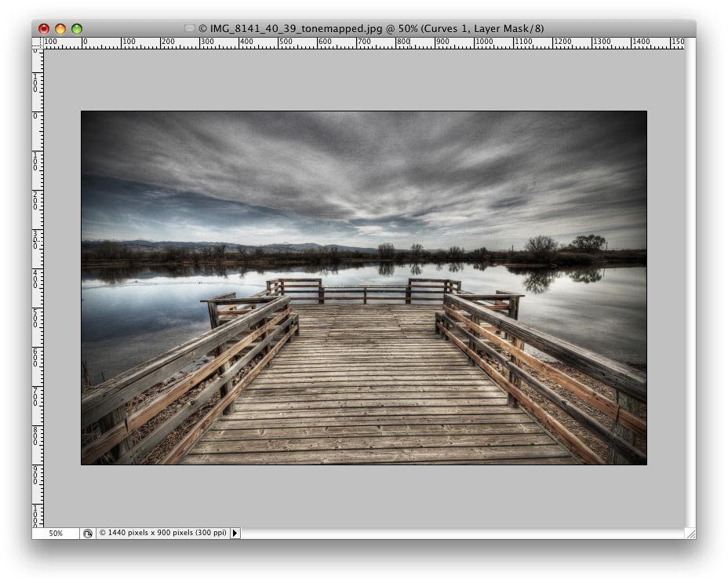Screen dimensions: 728x583
Task: Click the vertical scrollbar track
Action: [690, 282]
